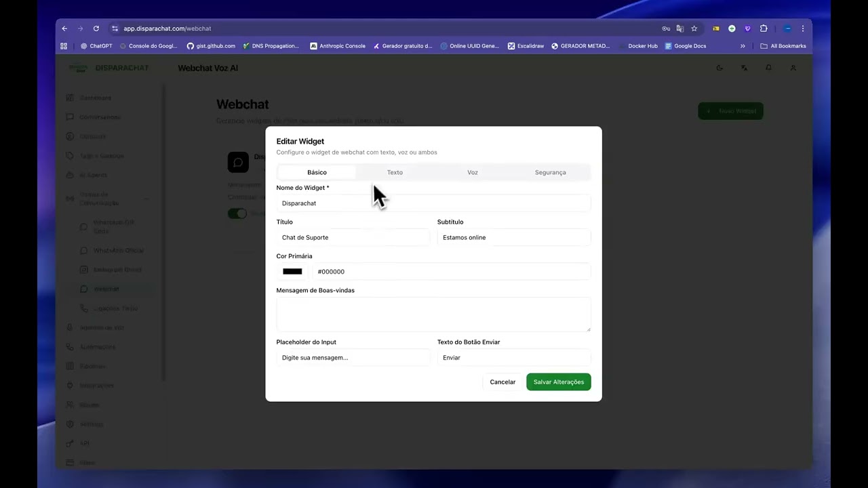This screenshot has width=868, height=488.
Task: Open the Conversations item in the sidebar
Action: [99, 117]
